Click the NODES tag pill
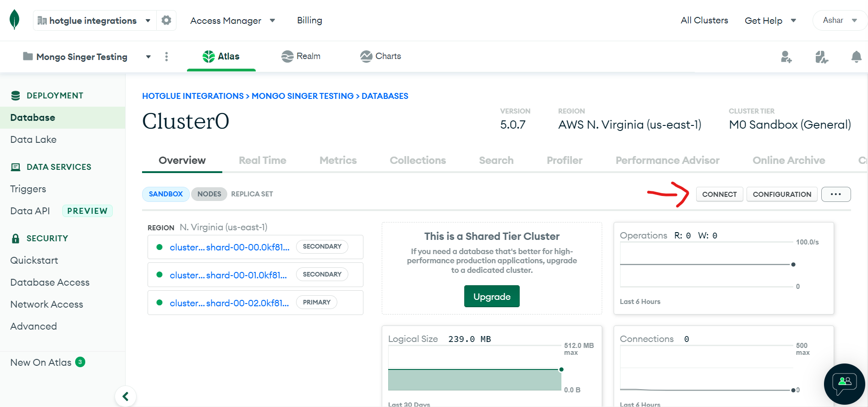The width and height of the screenshot is (868, 407). [x=209, y=194]
